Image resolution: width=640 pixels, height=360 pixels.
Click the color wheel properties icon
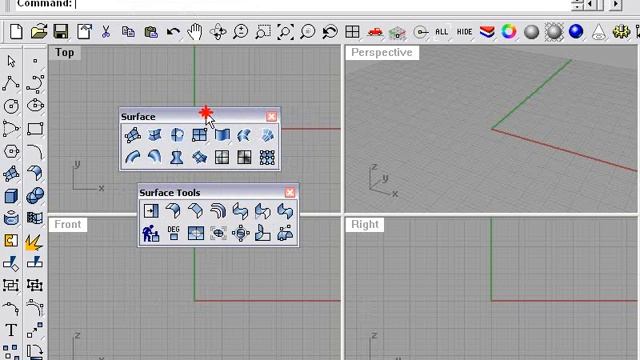pyautogui.click(x=509, y=31)
